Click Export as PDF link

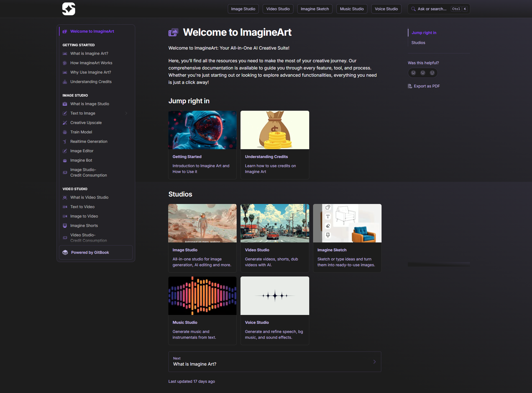424,86
